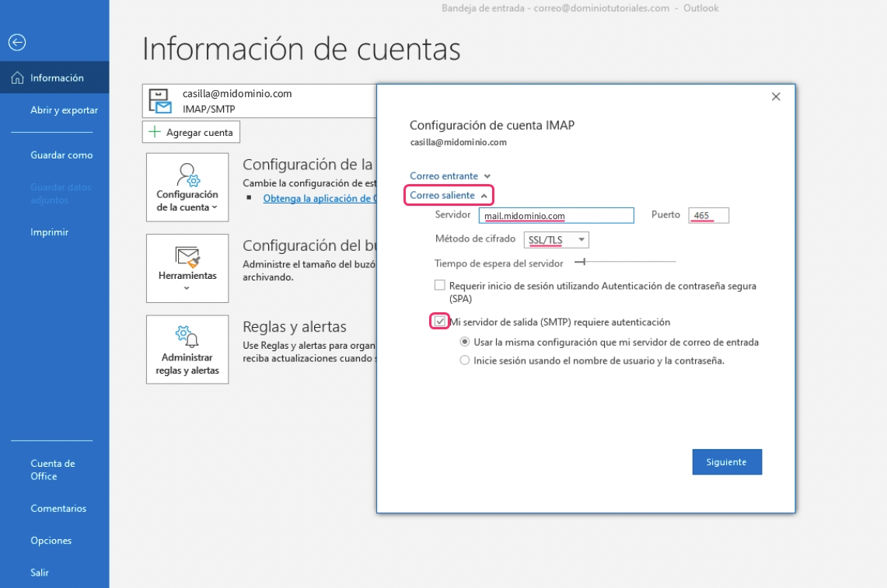
Task: Select 'Inicie sesión usando el nombre' radio option
Action: [x=465, y=360]
